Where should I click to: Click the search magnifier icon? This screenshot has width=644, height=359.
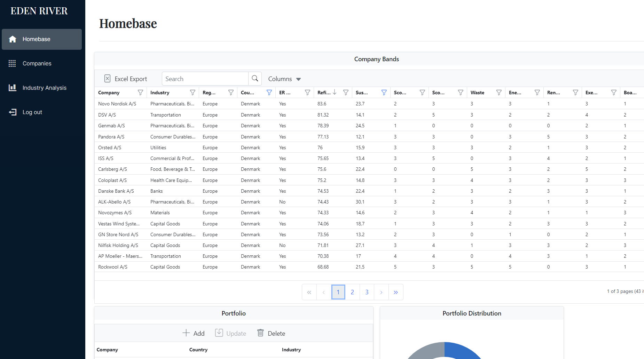pyautogui.click(x=255, y=79)
